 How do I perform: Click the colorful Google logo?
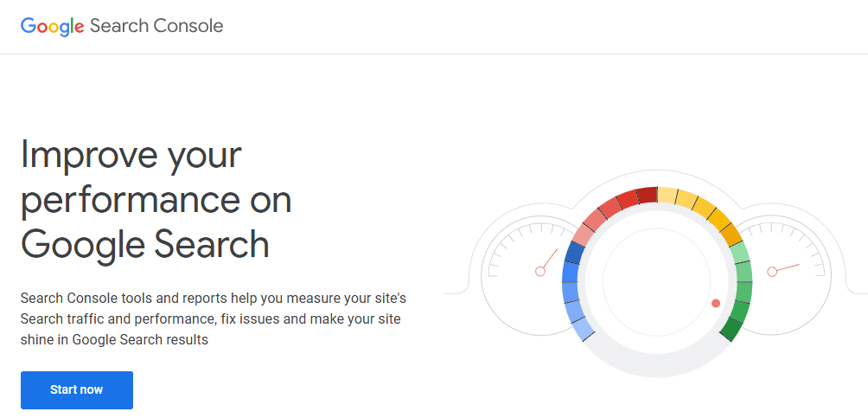pos(53,26)
